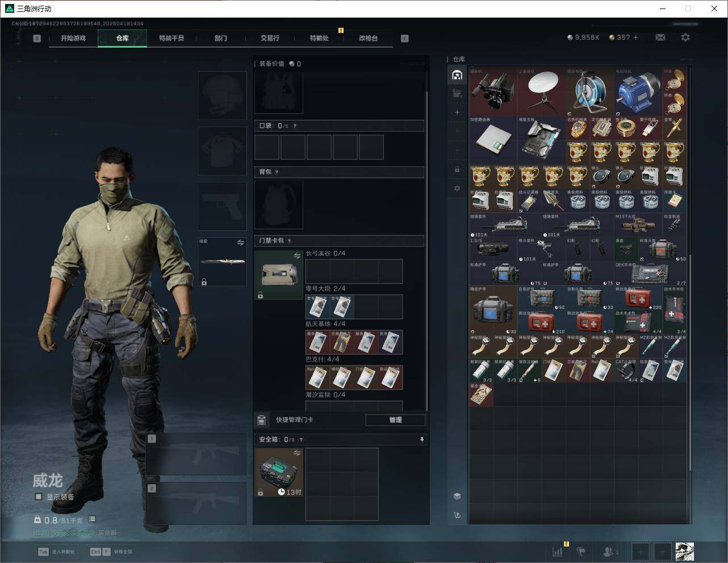Screen dimensions: 728x563
Task: Click the first empty squad slot plus
Action: pos(641,551)
